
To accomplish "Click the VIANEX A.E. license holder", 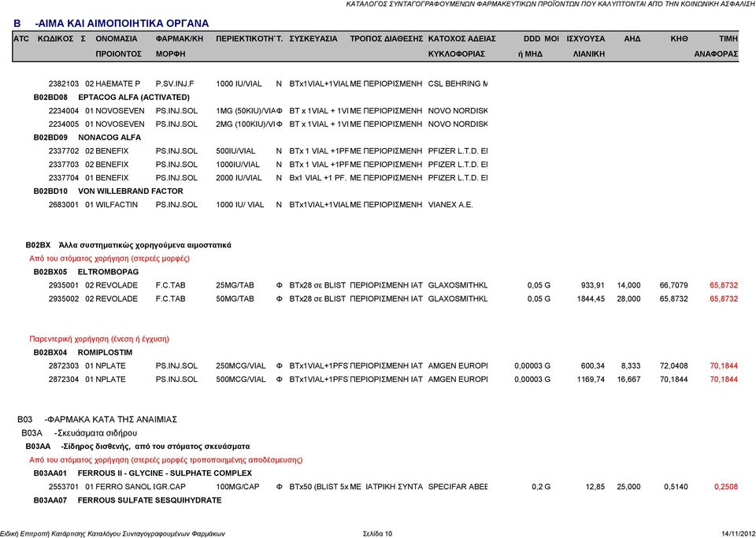I will (450, 205).
